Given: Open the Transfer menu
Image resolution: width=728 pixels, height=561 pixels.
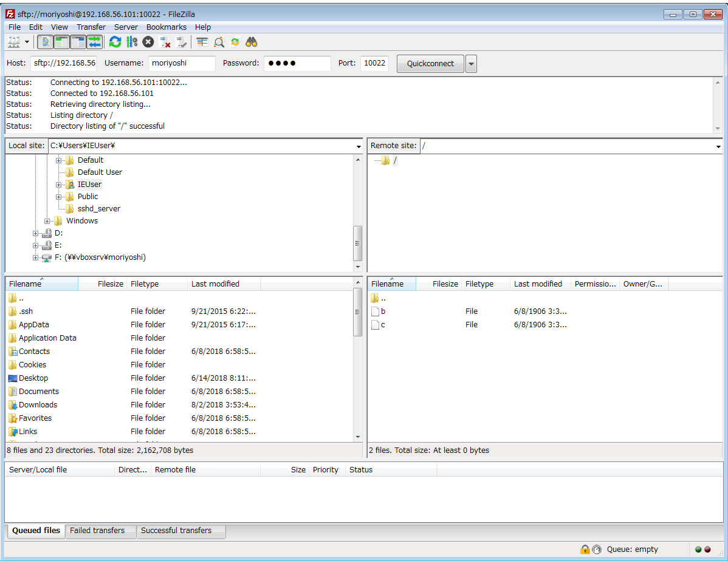Looking at the screenshot, I should 91,27.
